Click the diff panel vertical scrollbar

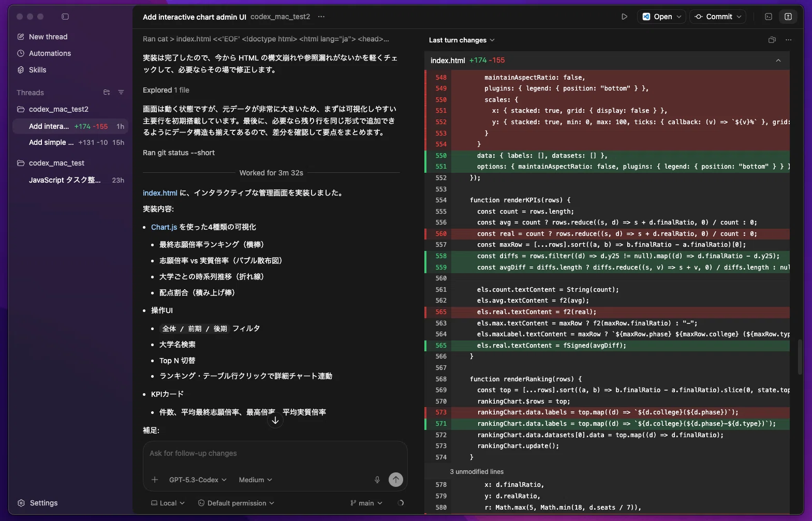(x=800, y=357)
